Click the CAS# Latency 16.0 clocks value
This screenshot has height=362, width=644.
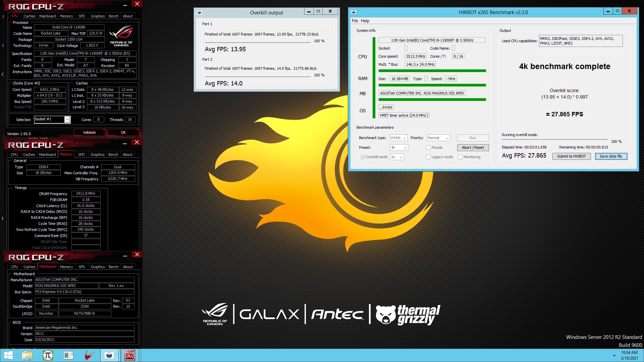86,206
